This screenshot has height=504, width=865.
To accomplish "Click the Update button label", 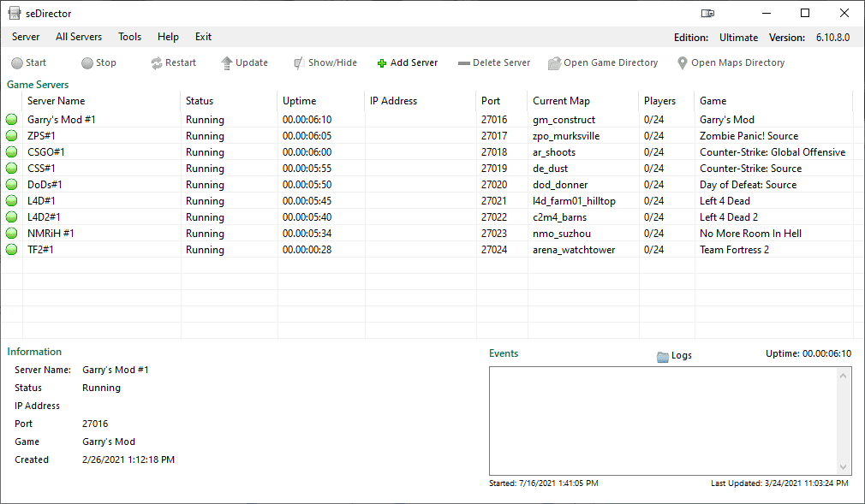I will click(252, 62).
